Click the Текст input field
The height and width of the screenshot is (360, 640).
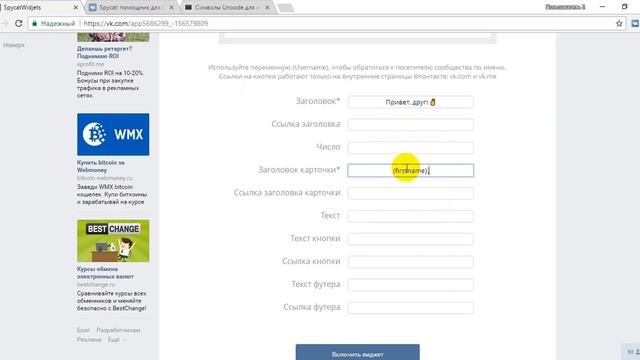coord(411,216)
